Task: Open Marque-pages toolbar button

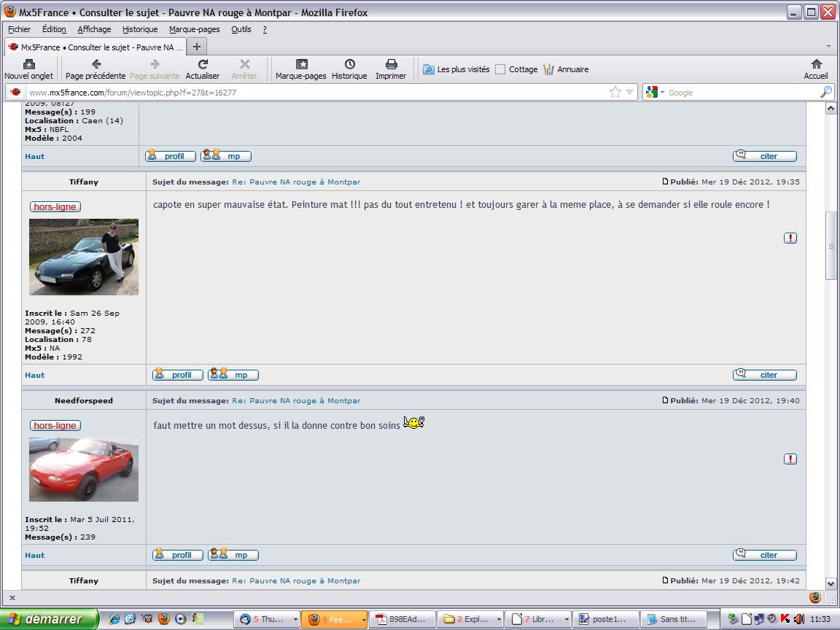Action: [301, 70]
